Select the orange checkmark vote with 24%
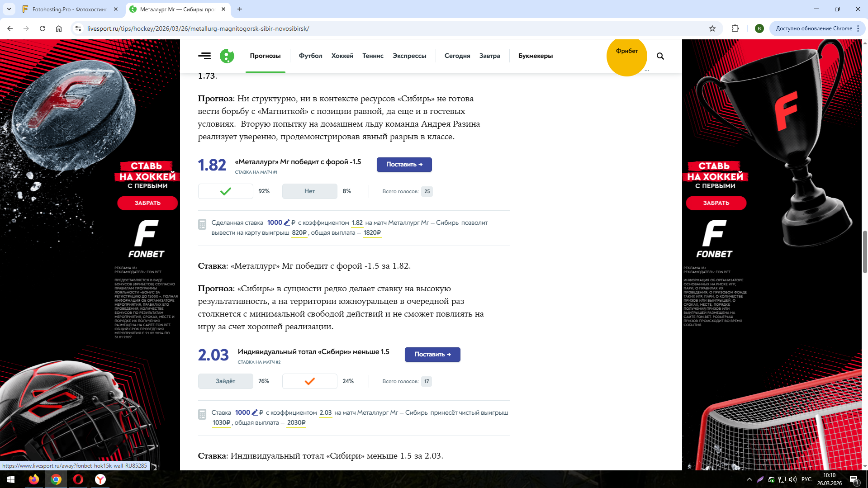868x488 pixels. tap(310, 381)
